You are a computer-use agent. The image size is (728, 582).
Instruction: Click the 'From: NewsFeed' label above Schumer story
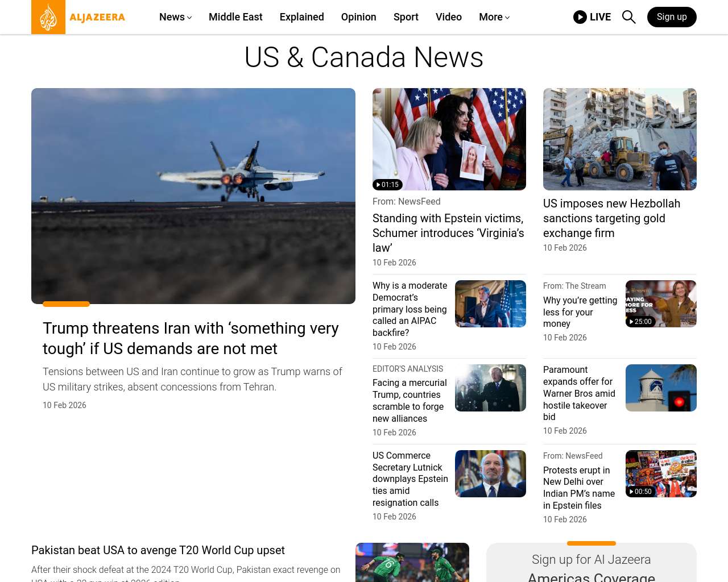(x=407, y=202)
